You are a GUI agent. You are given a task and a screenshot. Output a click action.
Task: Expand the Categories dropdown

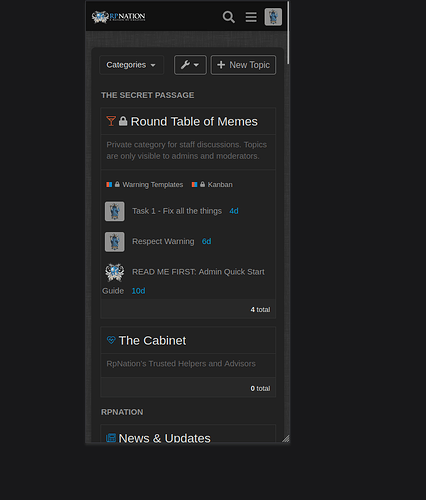[131, 65]
